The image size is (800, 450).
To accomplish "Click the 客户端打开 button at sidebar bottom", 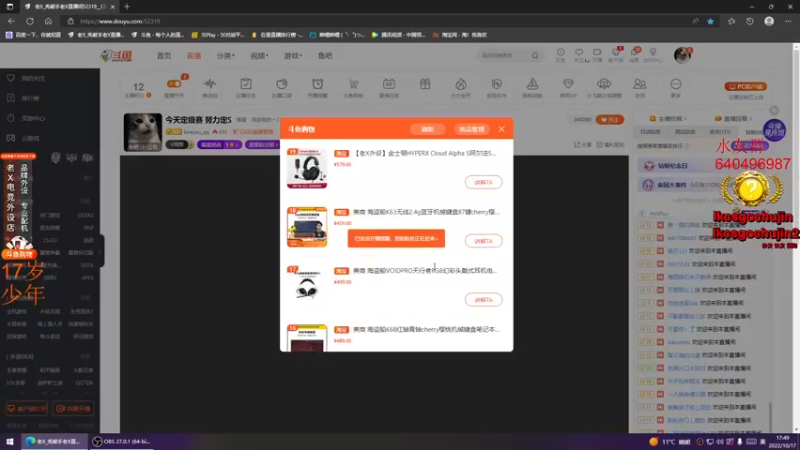I will coord(27,409).
